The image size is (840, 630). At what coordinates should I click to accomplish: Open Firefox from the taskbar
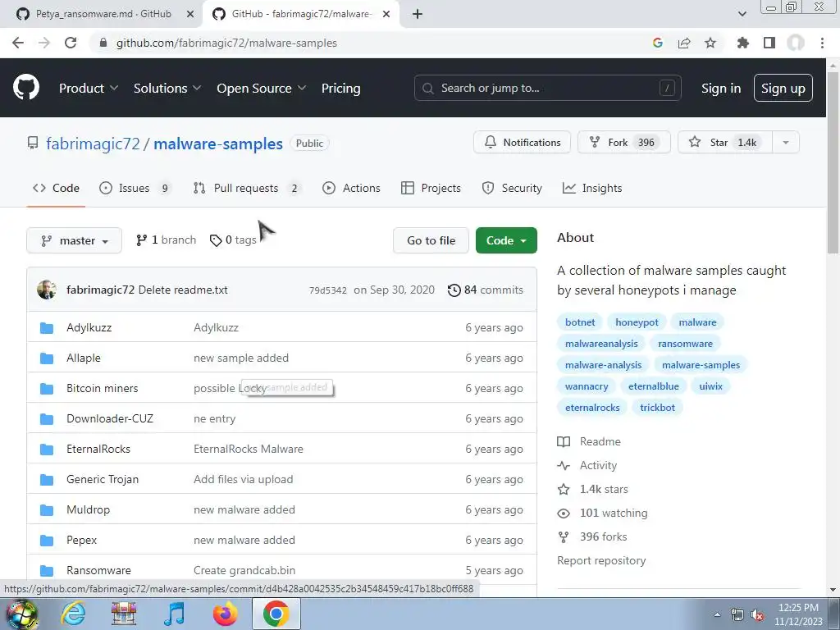pyautogui.click(x=225, y=614)
